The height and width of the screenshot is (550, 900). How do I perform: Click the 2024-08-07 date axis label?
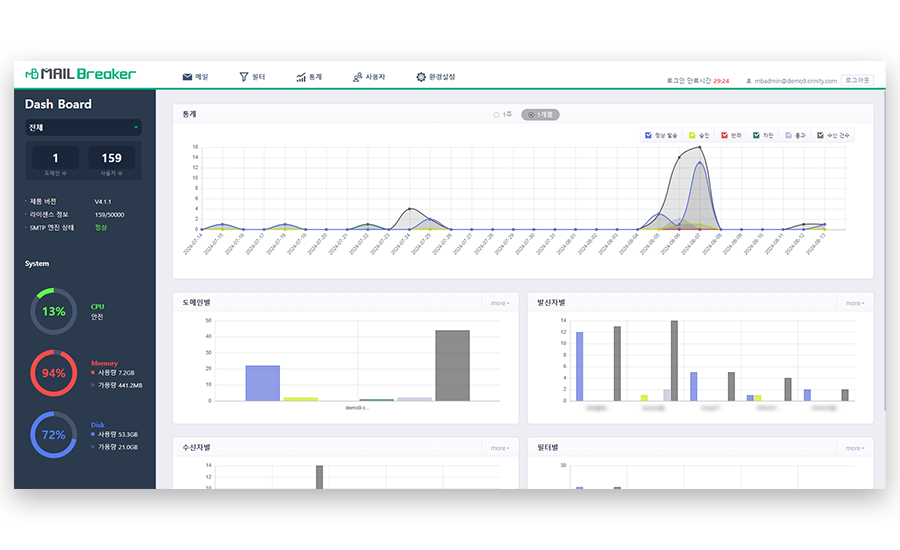(690, 244)
